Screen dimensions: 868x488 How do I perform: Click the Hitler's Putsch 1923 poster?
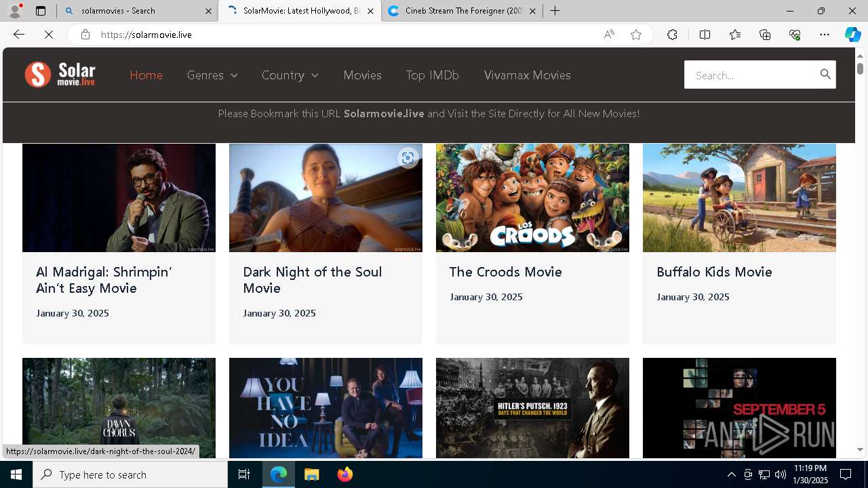pos(532,408)
